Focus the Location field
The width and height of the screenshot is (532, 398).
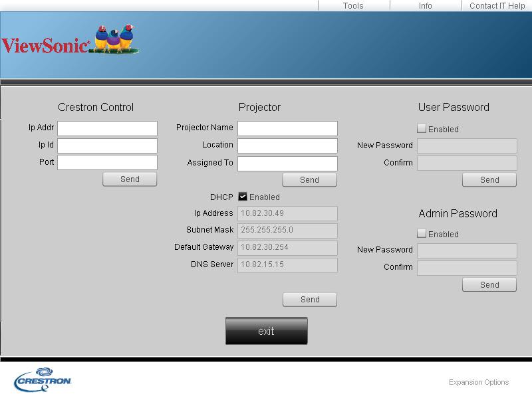tap(287, 146)
